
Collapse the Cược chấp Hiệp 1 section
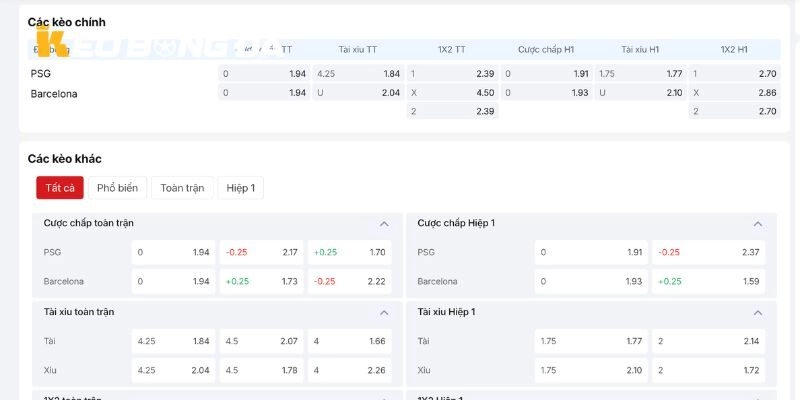pos(758,224)
